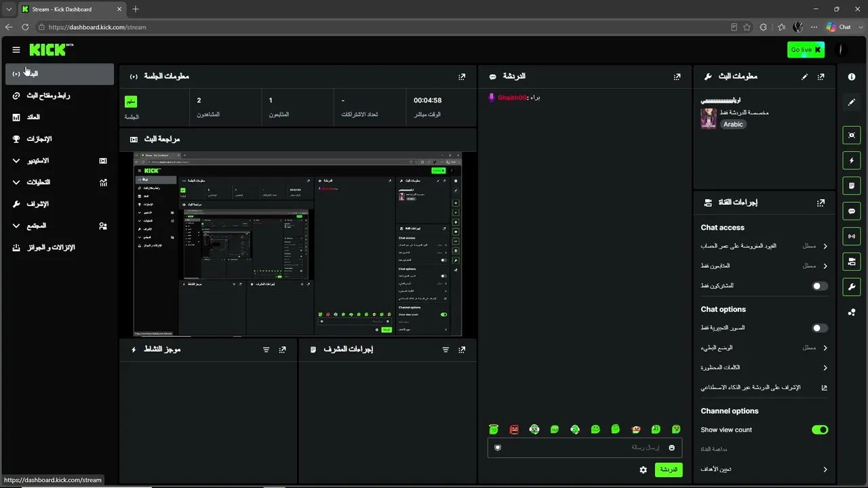Click the سليم healthy session badge
The width and height of the screenshot is (868, 488).
[x=131, y=102]
